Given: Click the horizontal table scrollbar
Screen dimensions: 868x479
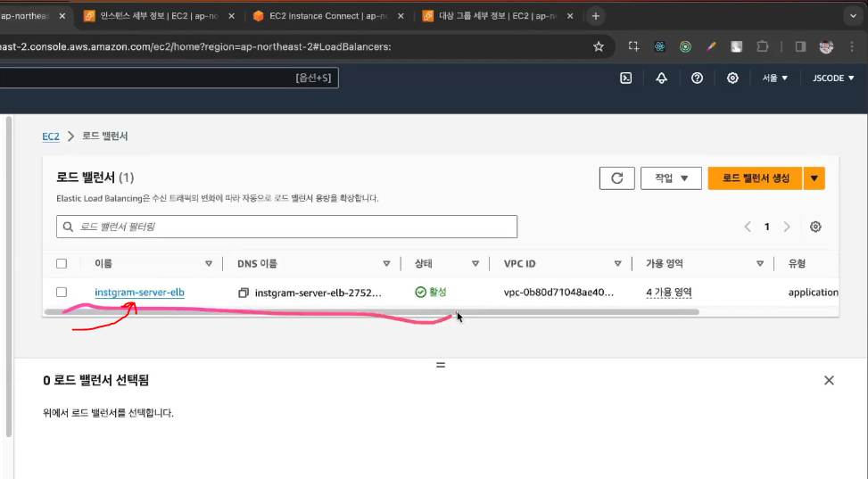Looking at the screenshot, I should [x=371, y=312].
